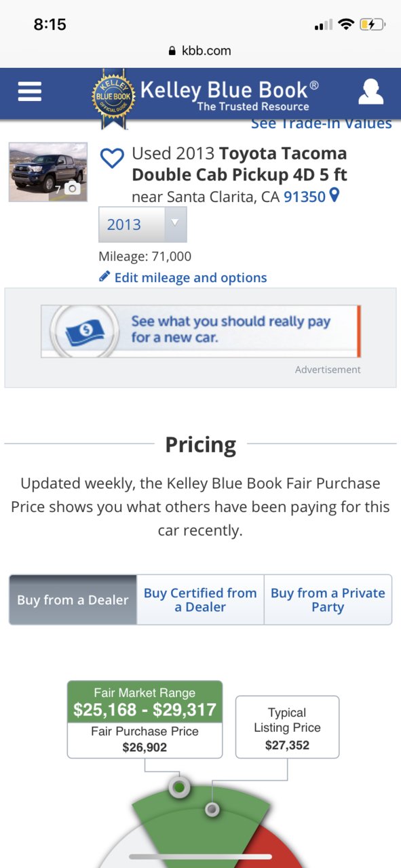Open the 2013 year dropdown
Screen dimensions: 401x868
point(142,224)
